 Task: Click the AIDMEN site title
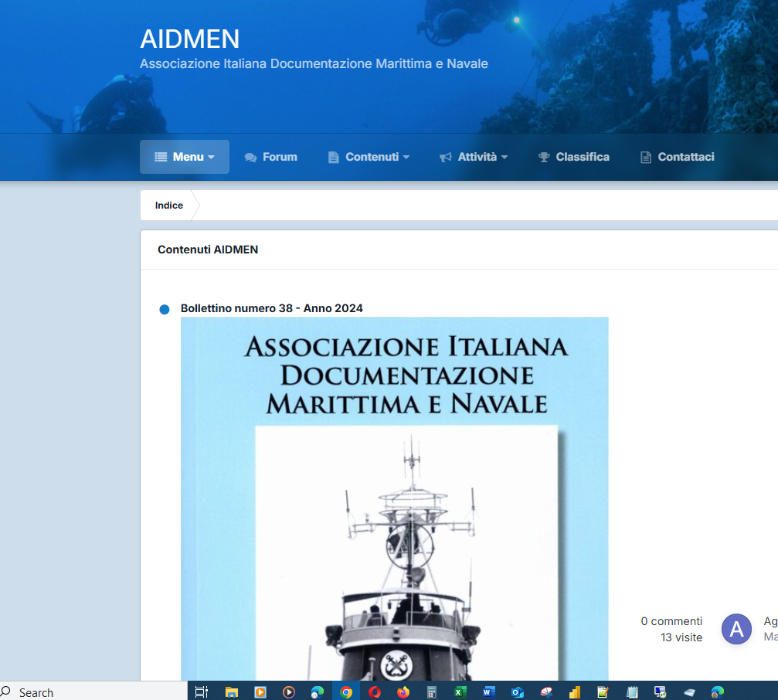click(190, 39)
